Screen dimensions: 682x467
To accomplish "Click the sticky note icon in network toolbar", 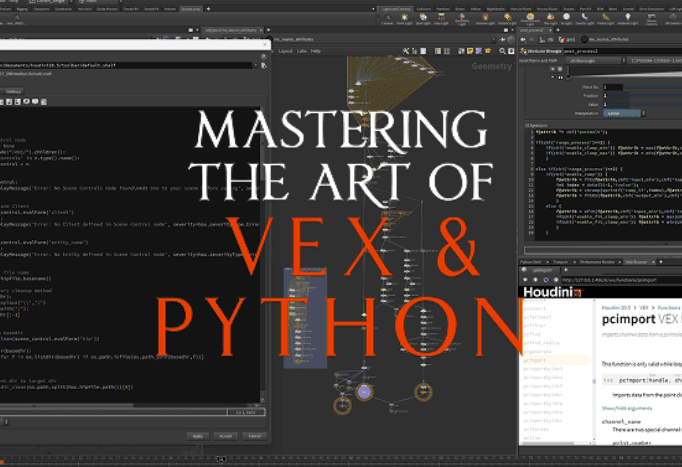I will click(470, 51).
